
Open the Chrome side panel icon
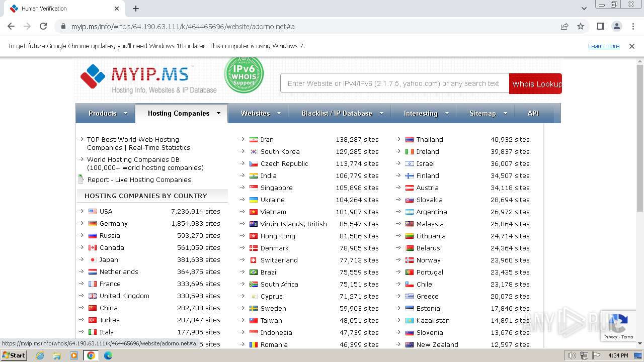pos(600,26)
